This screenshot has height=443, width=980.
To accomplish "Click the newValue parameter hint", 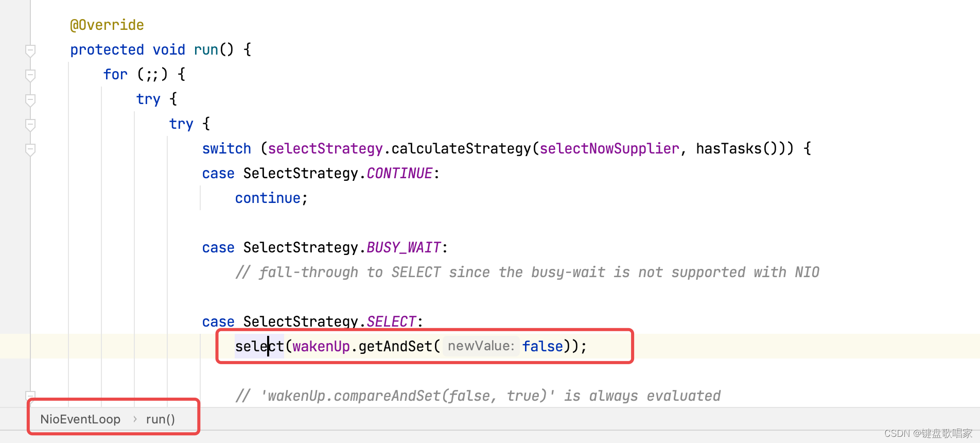I will click(481, 346).
